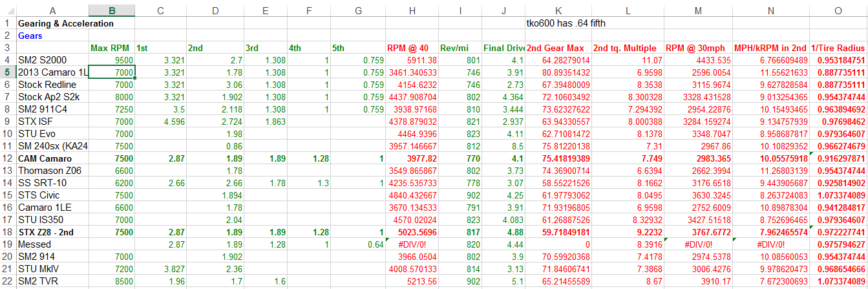The width and height of the screenshot is (868, 289).
Task: Click 1st gear value 4.596
Action: coord(160,122)
